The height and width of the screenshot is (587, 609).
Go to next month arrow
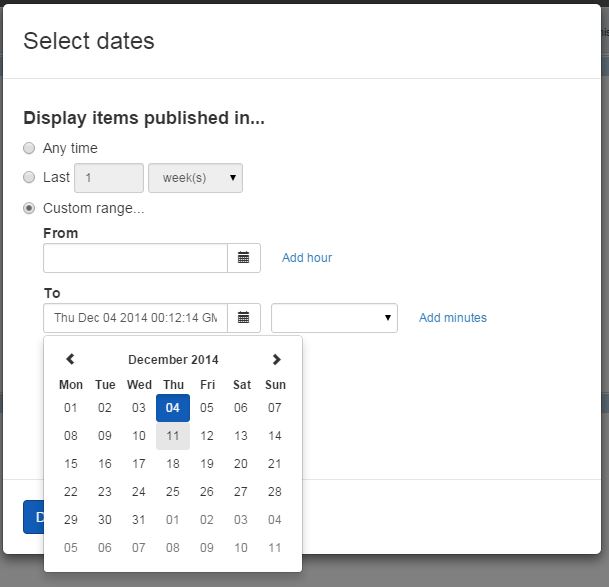276,360
